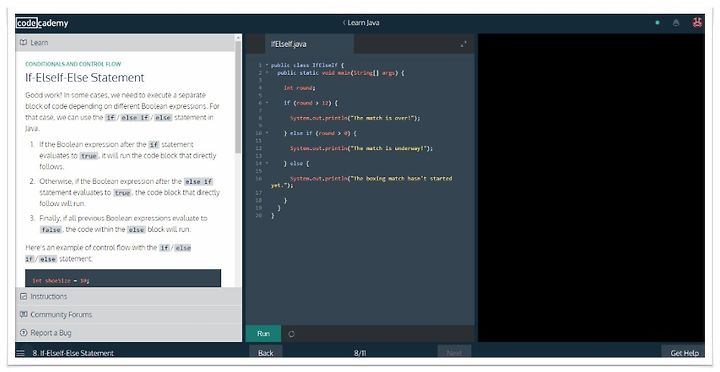Image resolution: width=720 pixels, height=372 pixels.
Task: Expand the Instructions section
Action: (x=129, y=296)
